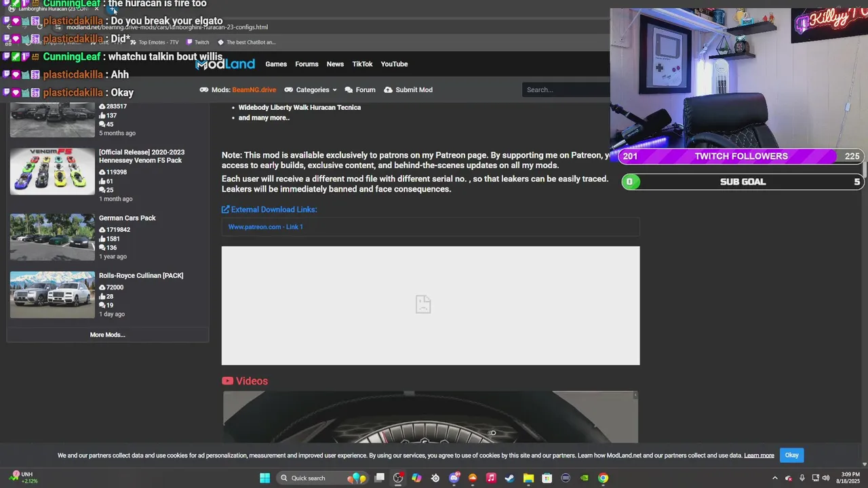Open the UNH stock widget
The image size is (868, 488).
tap(23, 478)
